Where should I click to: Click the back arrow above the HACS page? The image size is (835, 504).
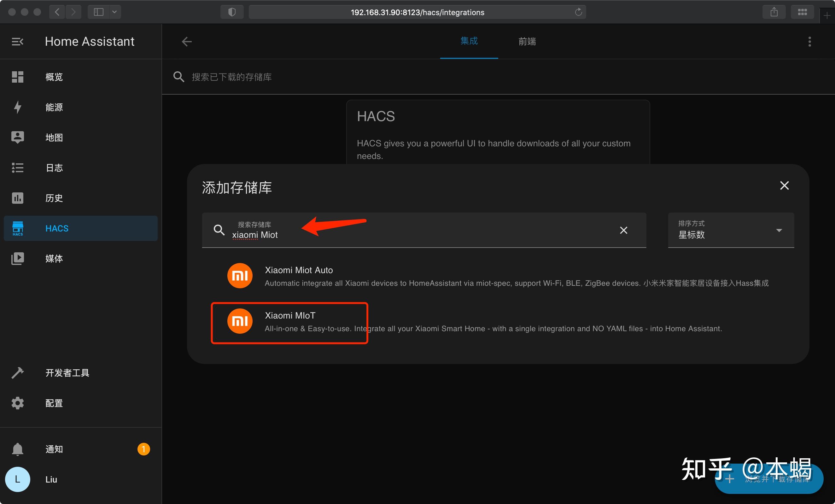point(186,41)
